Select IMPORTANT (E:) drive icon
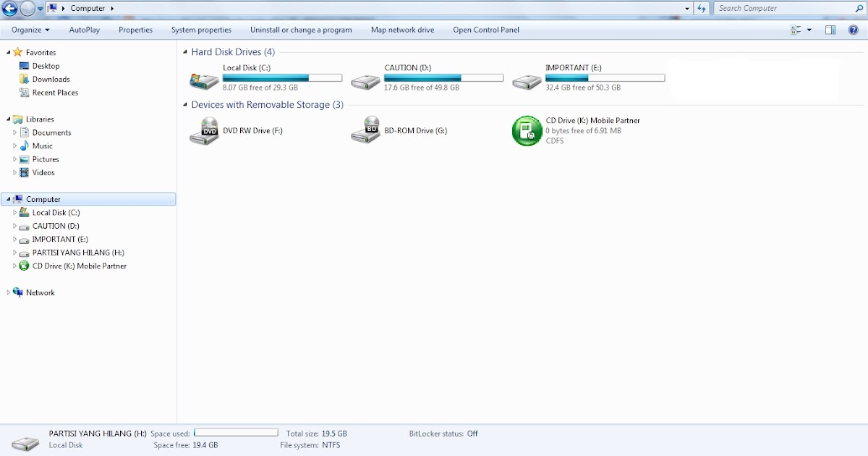The image size is (868, 456). tap(527, 81)
